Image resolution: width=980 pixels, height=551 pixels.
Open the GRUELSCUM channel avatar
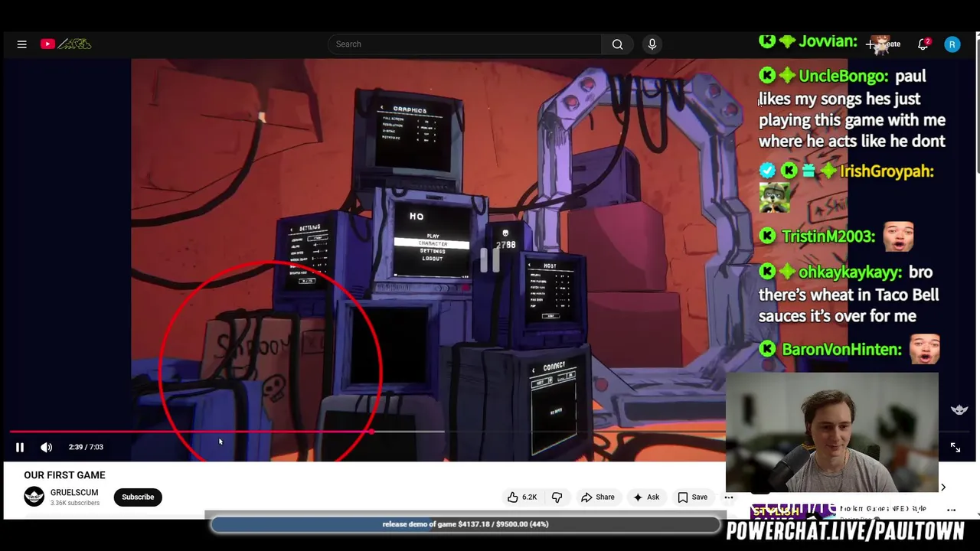pos(34,497)
